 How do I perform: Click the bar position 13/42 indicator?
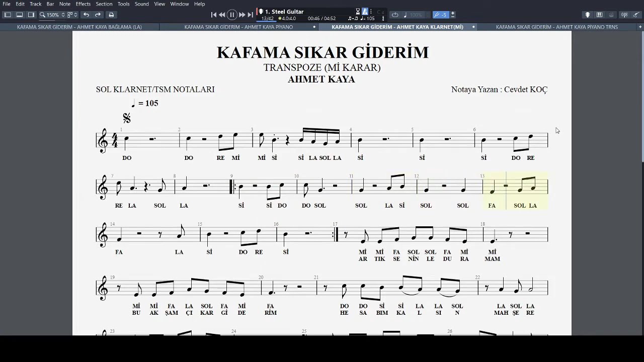(267, 19)
